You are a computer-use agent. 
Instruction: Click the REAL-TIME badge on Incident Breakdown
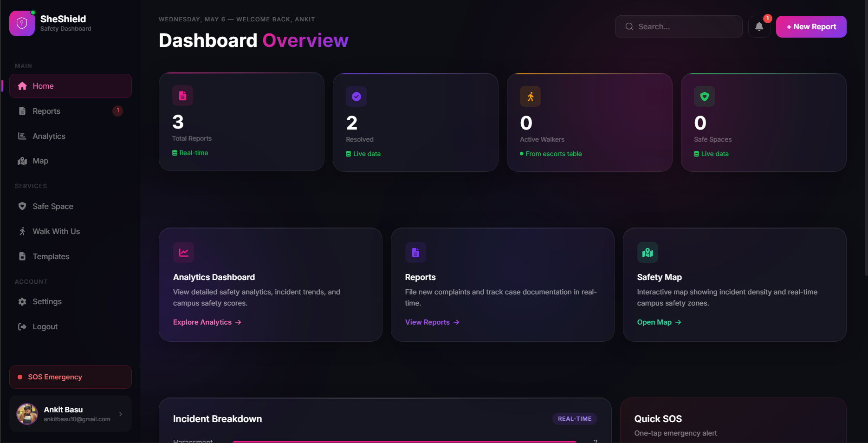click(x=575, y=418)
